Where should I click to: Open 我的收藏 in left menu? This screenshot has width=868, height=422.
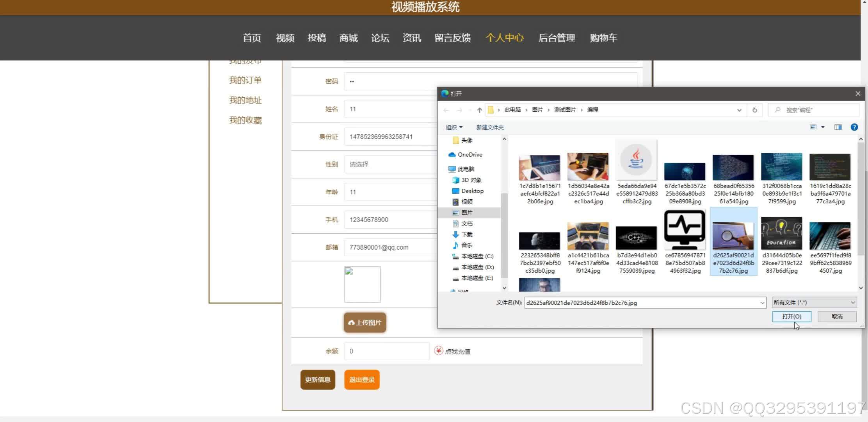coord(245,120)
